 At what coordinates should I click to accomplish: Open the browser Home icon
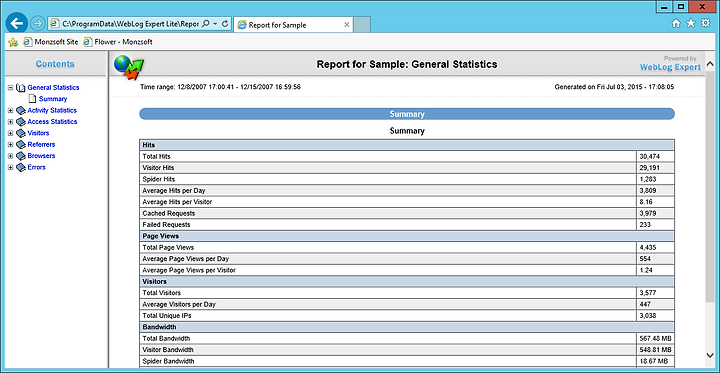coord(676,23)
